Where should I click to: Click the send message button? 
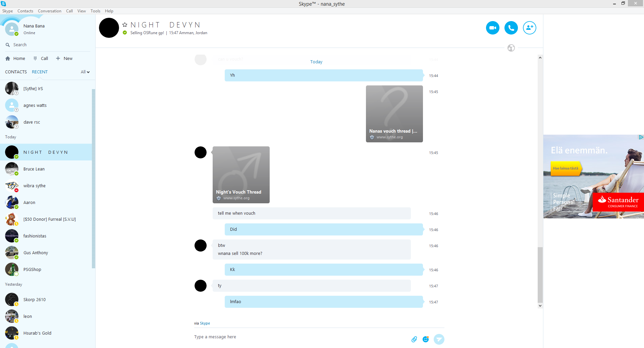tap(439, 339)
